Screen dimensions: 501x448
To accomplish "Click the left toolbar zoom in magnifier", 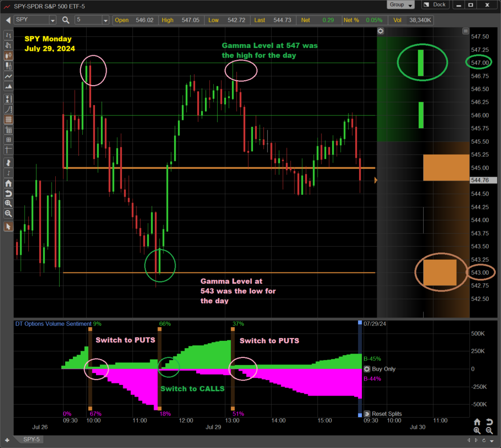I will pos(8,203).
